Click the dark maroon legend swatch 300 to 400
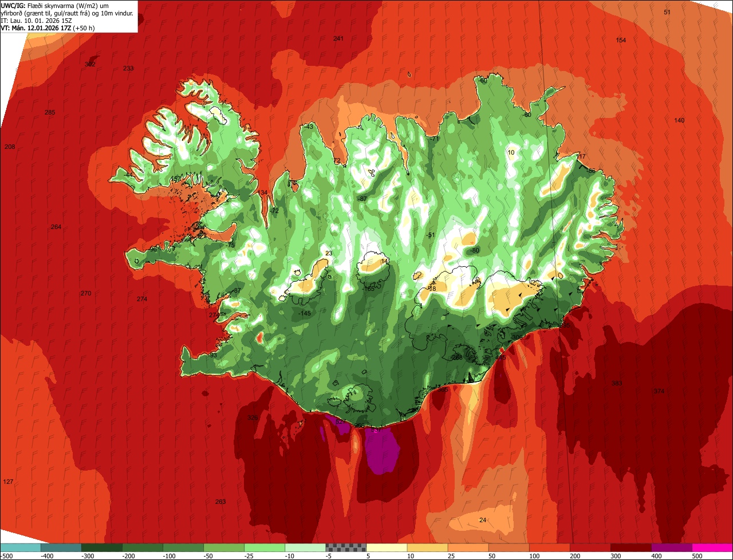 pos(630,547)
